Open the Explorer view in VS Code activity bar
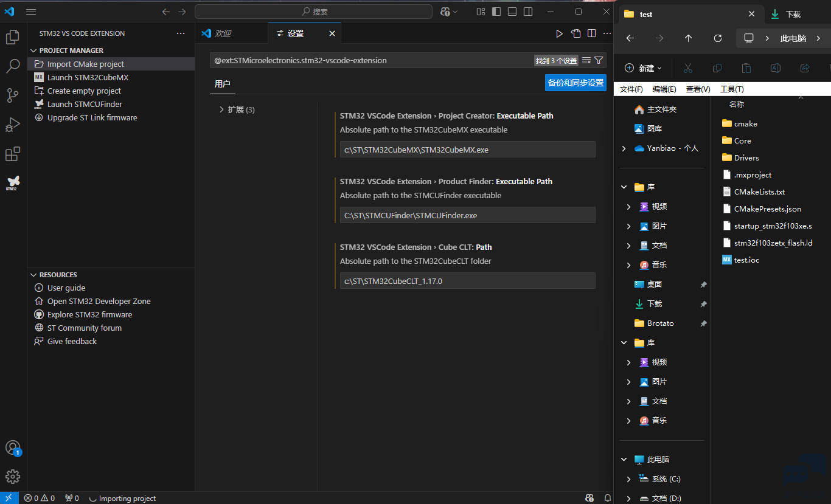This screenshot has height=504, width=831. [13, 38]
